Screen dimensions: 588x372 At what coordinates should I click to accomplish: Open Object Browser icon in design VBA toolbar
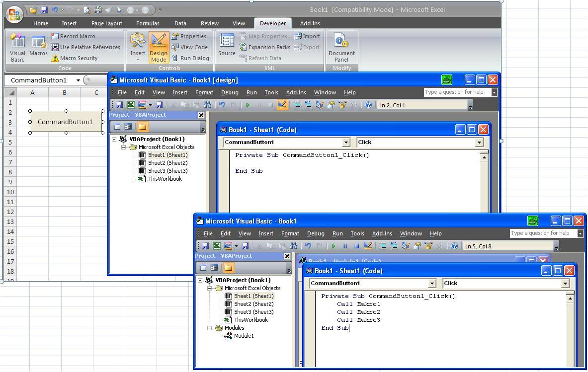click(x=342, y=105)
